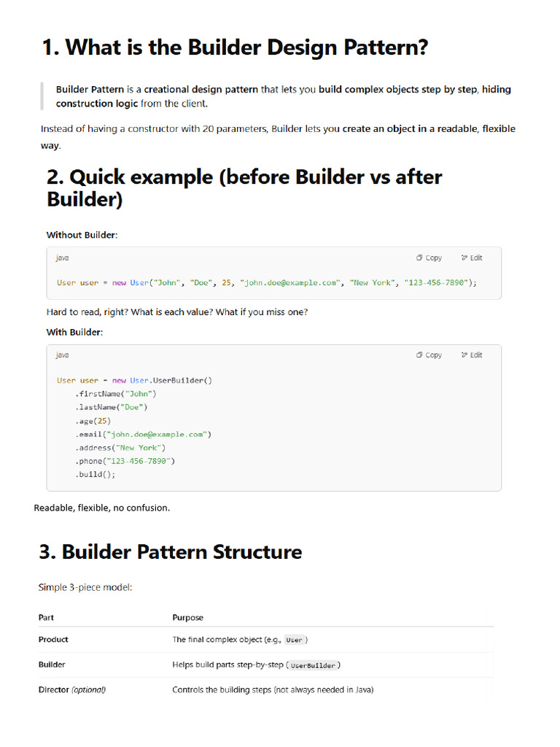Click the ".build();" line in the code block
Image resolution: width=560 pixels, height=747 pixels.
click(95, 474)
